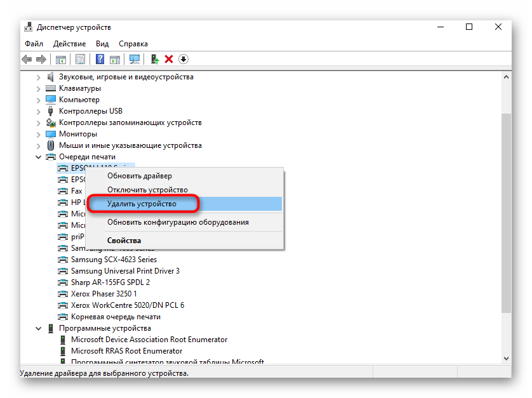Expand Звуковые, игровые и видеоустройства node
532x398 pixels.
point(38,77)
